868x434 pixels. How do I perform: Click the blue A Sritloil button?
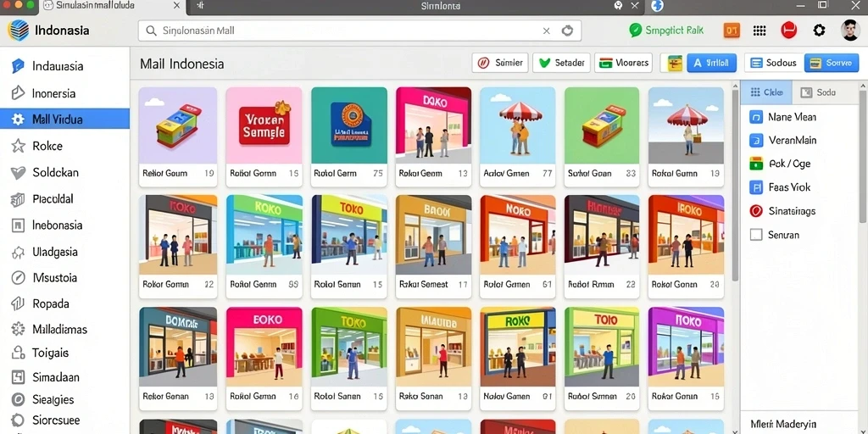(x=711, y=63)
